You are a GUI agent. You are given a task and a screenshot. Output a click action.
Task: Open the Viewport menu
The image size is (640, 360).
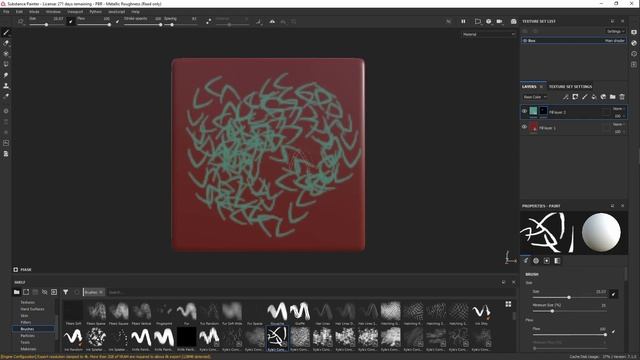point(75,12)
